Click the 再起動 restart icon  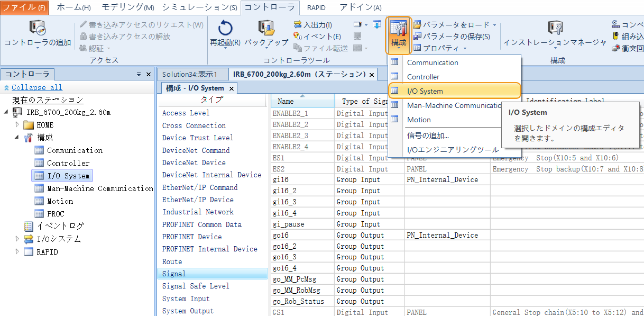tap(225, 29)
